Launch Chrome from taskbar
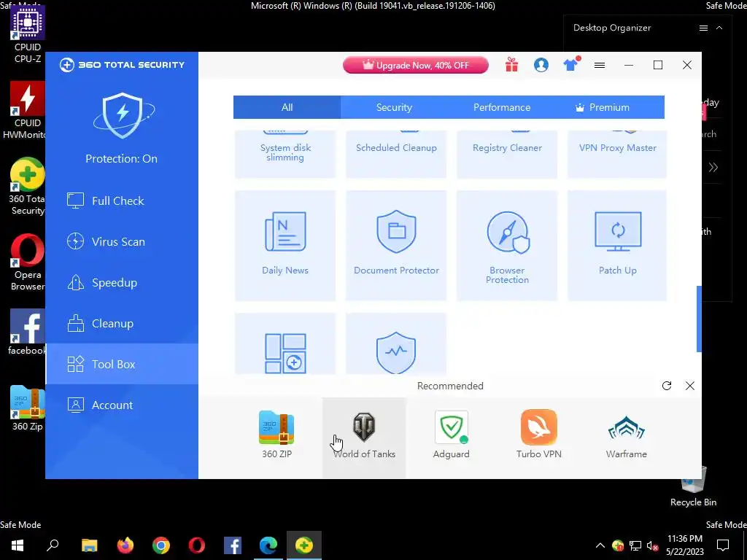The width and height of the screenshot is (747, 560). (x=161, y=545)
